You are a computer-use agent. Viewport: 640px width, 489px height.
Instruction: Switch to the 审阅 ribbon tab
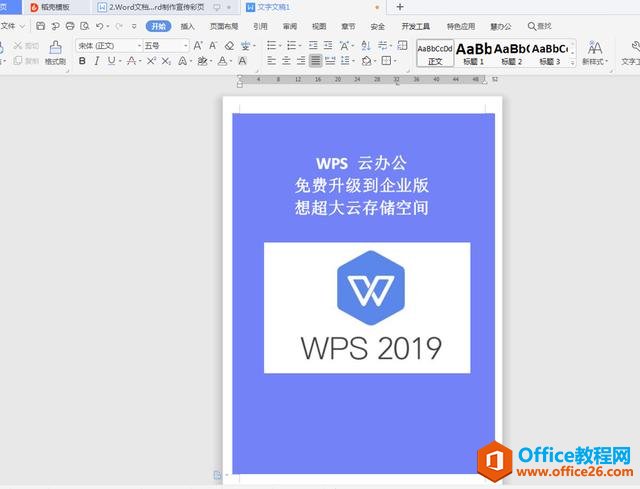[290, 26]
